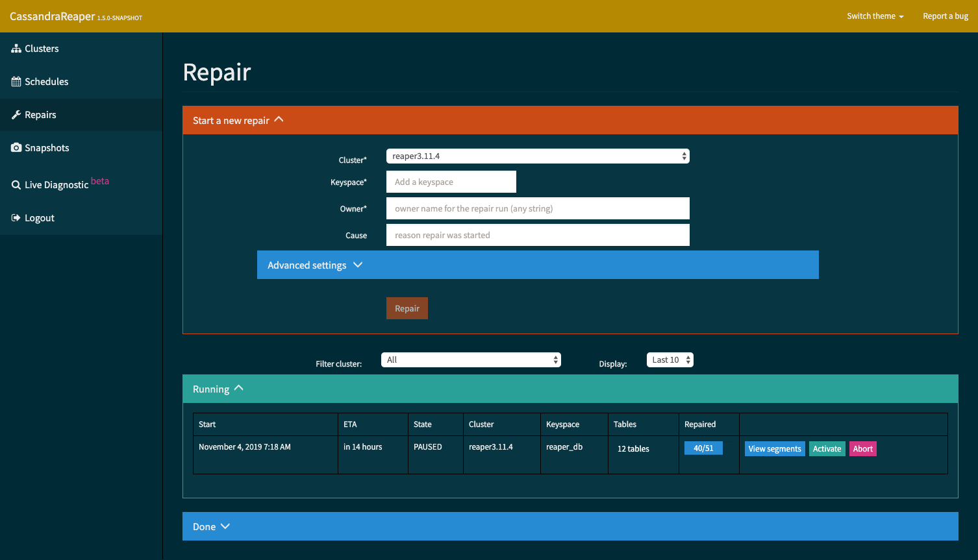Open the Cluster select reaper3.11.4

coord(538,156)
